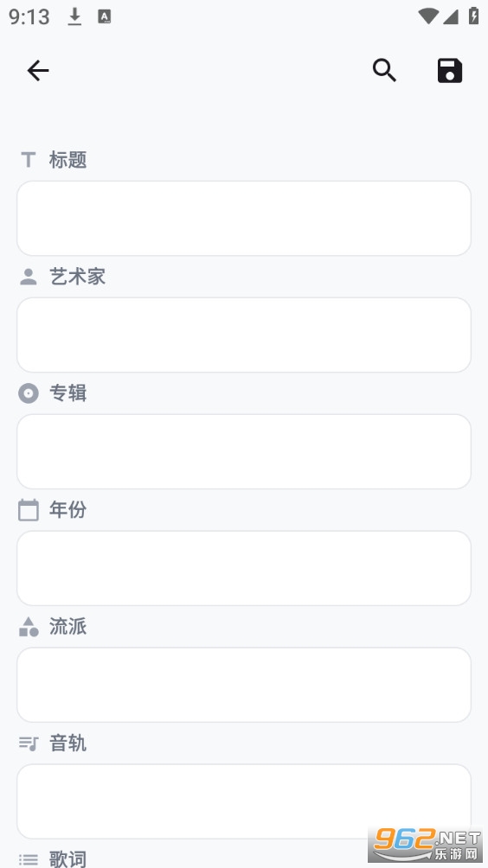Tap the artist person icon
Viewport: 488px width, 868px height.
pyautogui.click(x=29, y=277)
